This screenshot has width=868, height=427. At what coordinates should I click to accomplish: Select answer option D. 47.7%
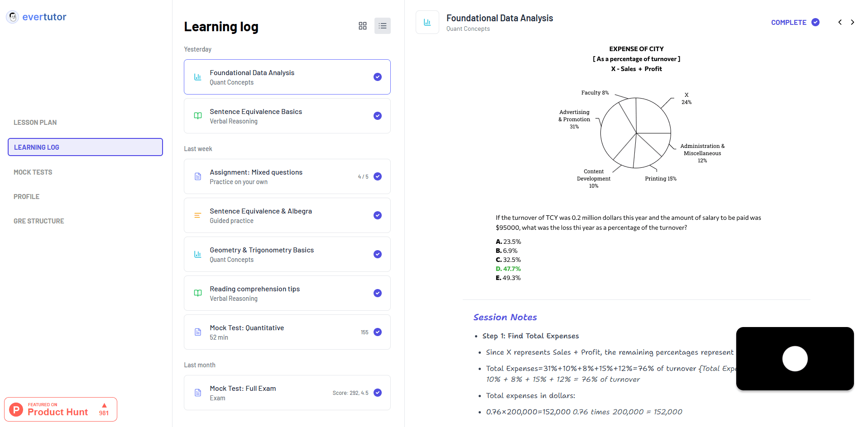click(x=508, y=269)
